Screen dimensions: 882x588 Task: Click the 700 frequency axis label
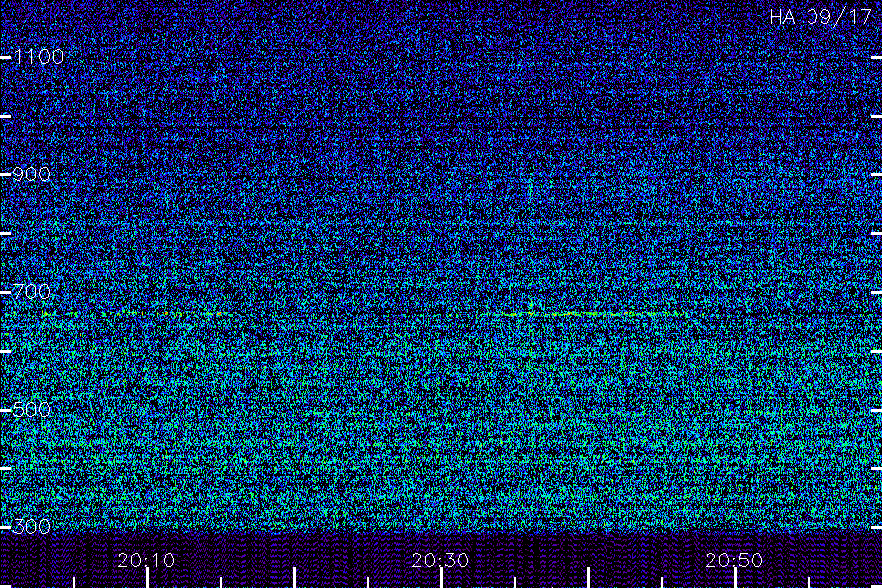pyautogui.click(x=31, y=291)
